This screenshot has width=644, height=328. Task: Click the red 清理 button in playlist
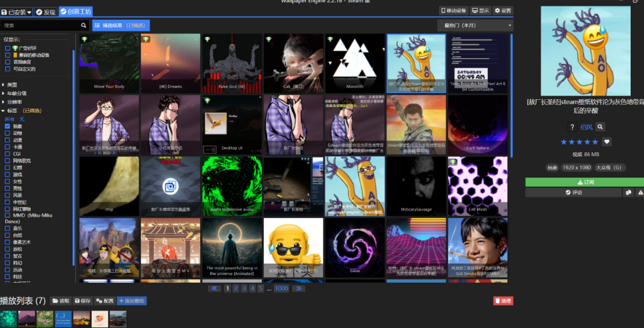pyautogui.click(x=503, y=301)
